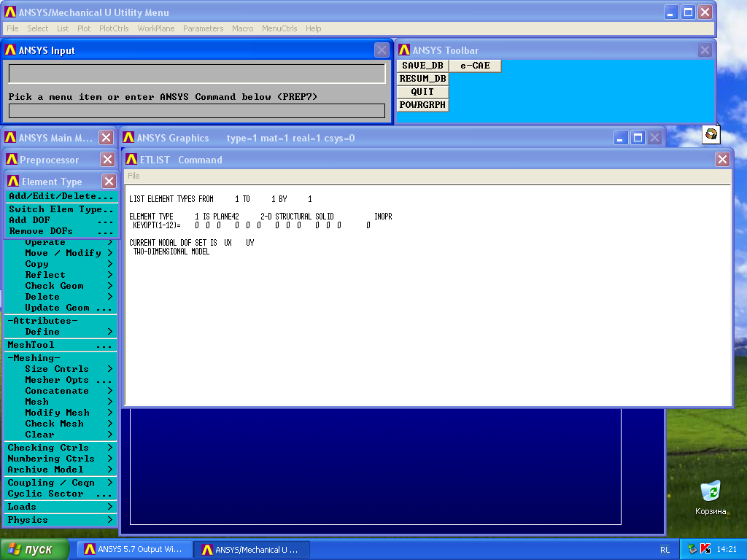
Task: Click ANSYS logo icon on Utility Menu title
Action: point(10,12)
